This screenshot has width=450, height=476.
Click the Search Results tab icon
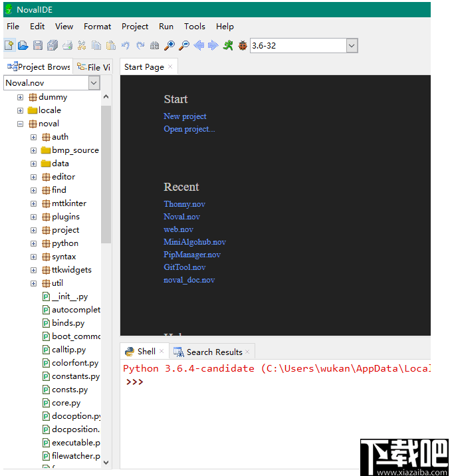[178, 352]
